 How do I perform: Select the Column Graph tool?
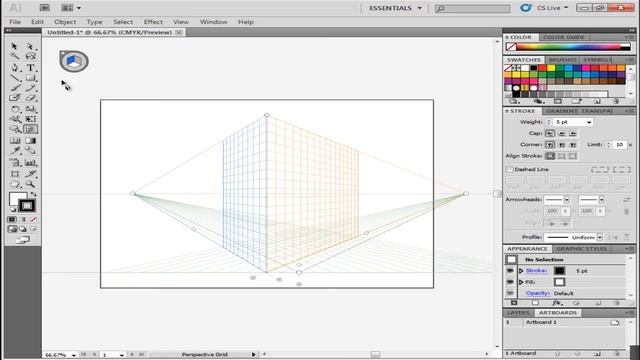click(30, 163)
